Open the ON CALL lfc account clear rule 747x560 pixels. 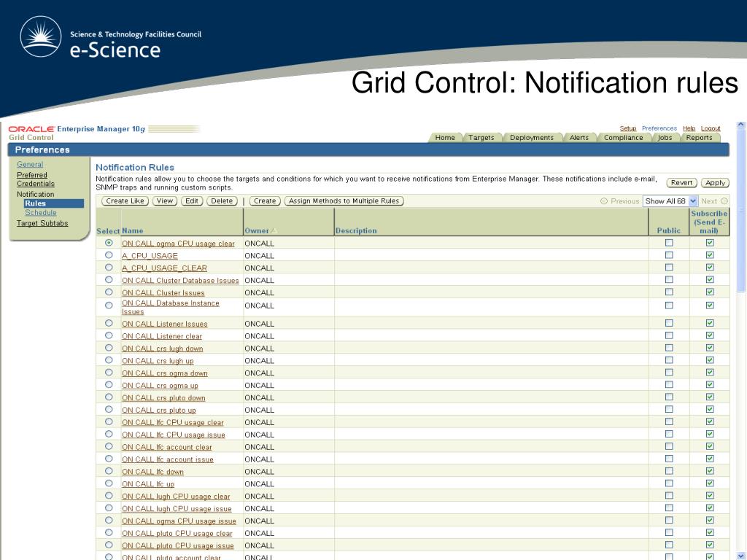167,447
